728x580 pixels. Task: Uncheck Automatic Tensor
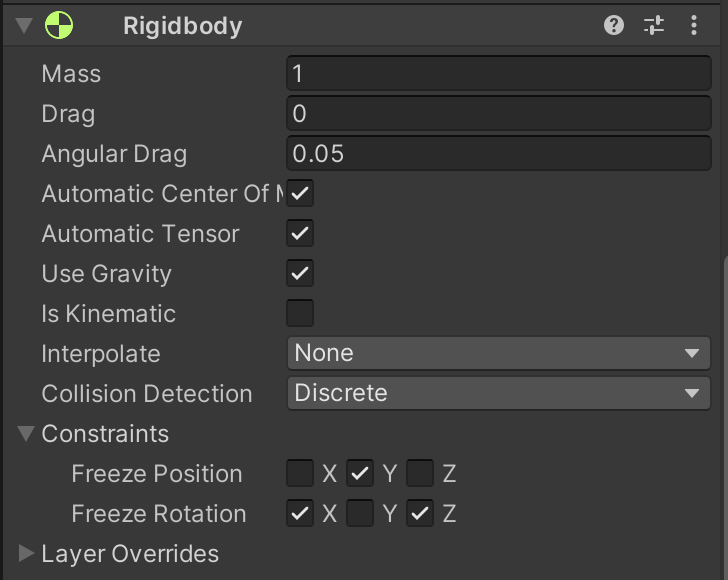point(300,233)
